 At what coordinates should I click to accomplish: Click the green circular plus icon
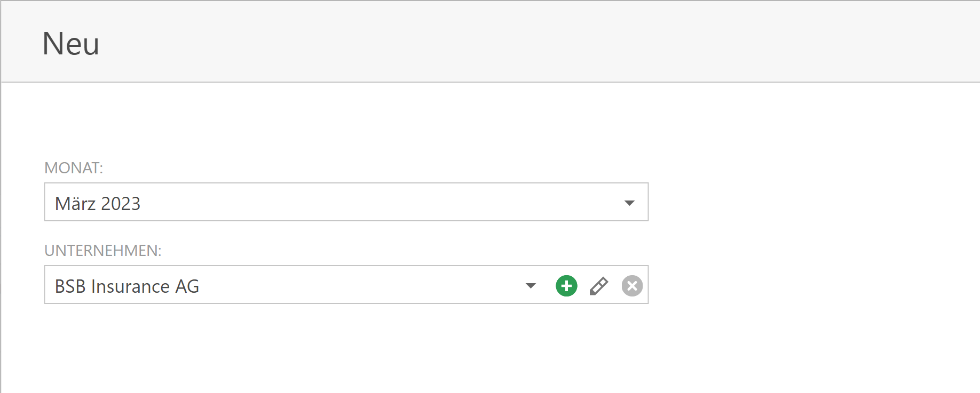pyautogui.click(x=566, y=286)
